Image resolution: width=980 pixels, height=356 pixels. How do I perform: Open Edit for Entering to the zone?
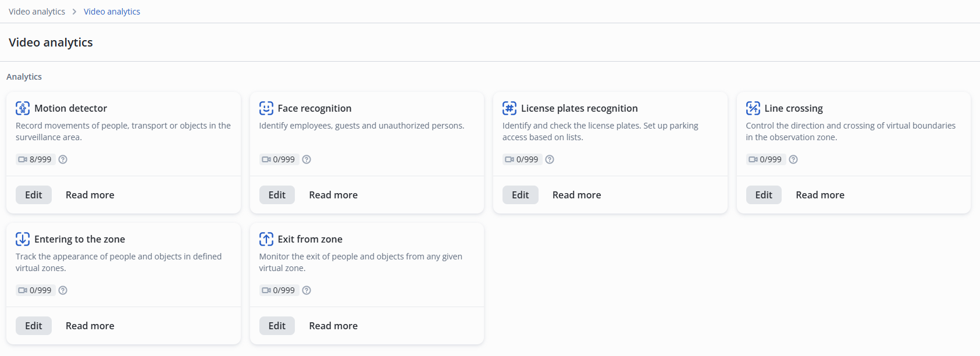click(34, 326)
